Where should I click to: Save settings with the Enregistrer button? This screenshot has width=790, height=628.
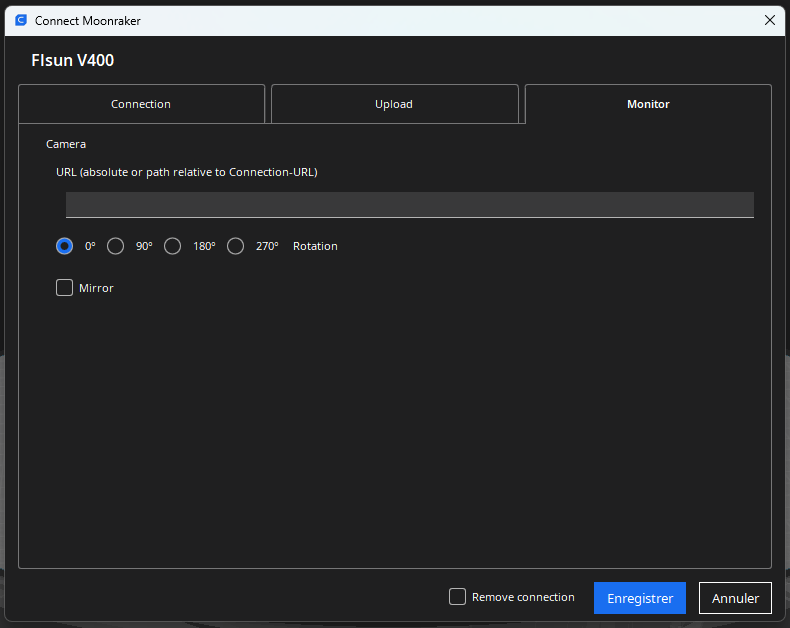[639, 598]
